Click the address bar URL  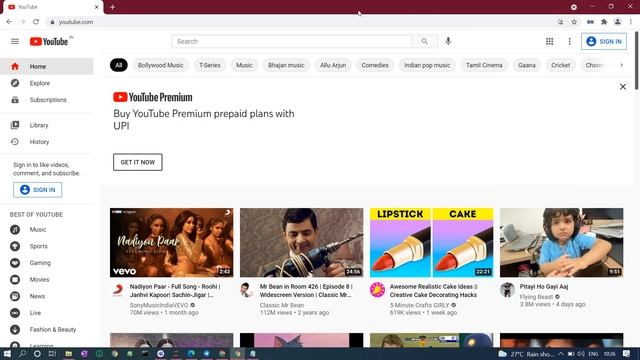76,22
